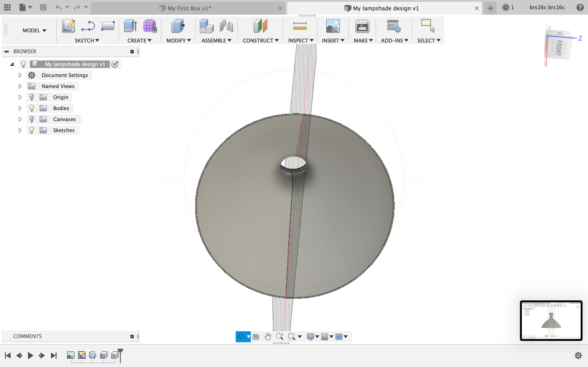Viewport: 588px width, 367px height.
Task: Show the Canvases folder lightbulb
Action: pyautogui.click(x=32, y=119)
